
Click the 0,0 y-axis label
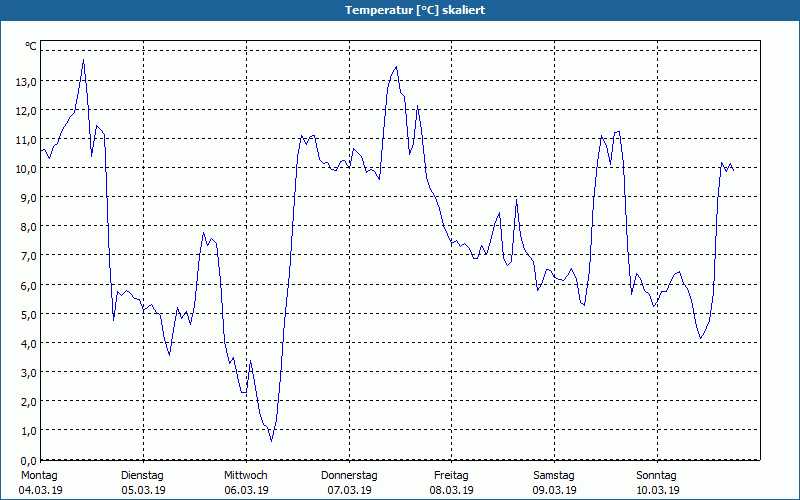[x=29, y=461]
